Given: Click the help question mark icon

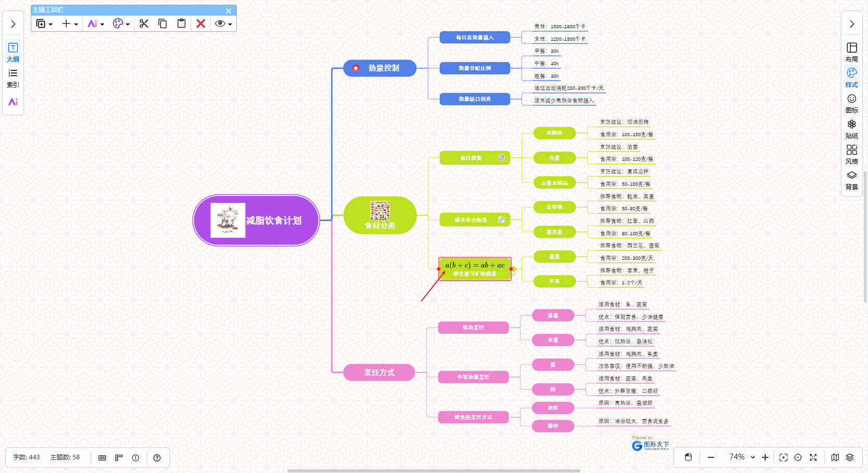Looking at the screenshot, I should 157,458.
